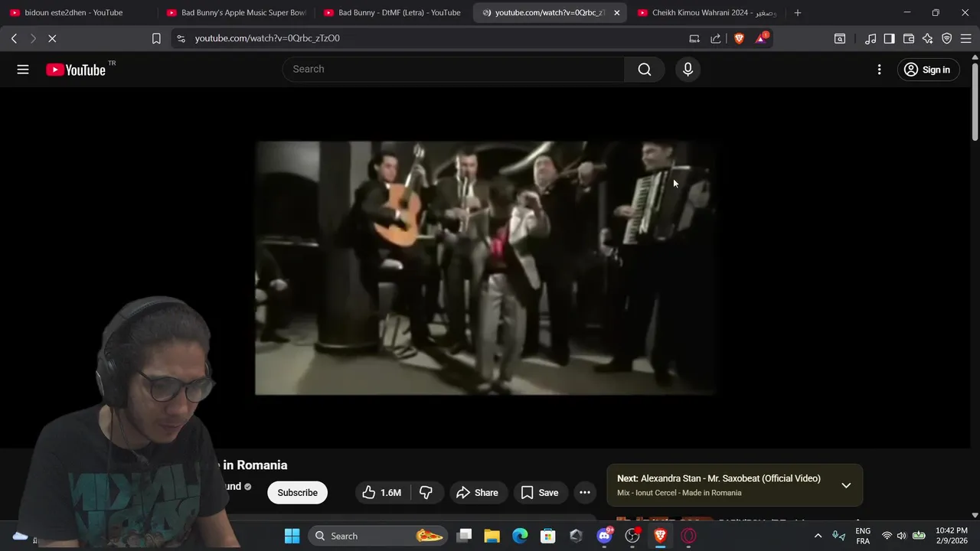Like the video with 1.6M likes
This screenshot has width=980, height=551.
(383, 493)
